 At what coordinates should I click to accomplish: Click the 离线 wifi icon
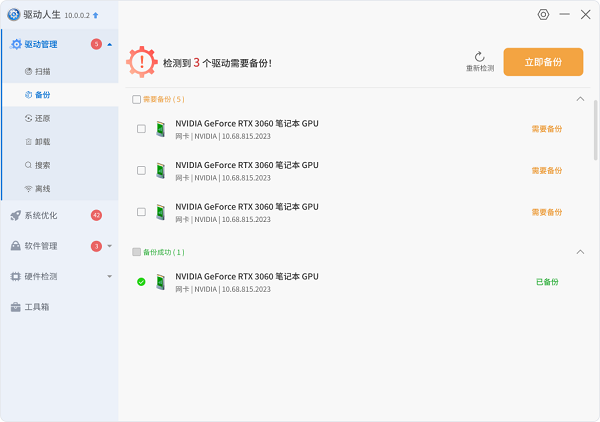tap(28, 188)
